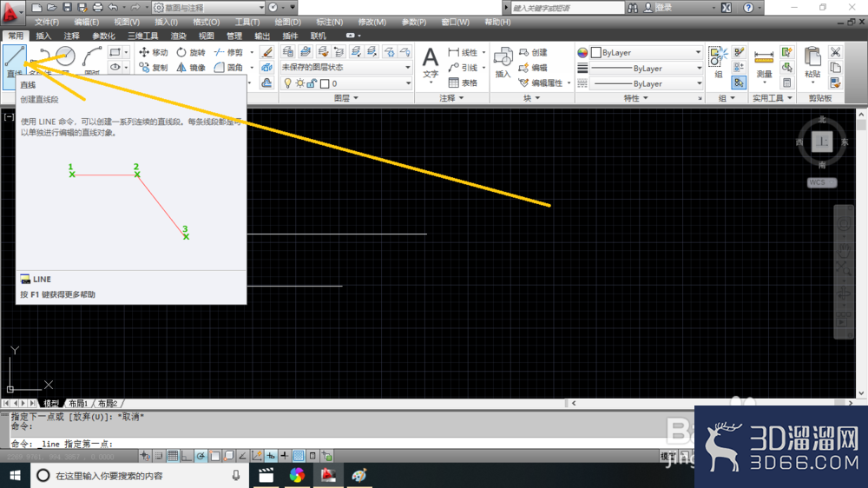Toggle grid display in status bar

coord(173,456)
